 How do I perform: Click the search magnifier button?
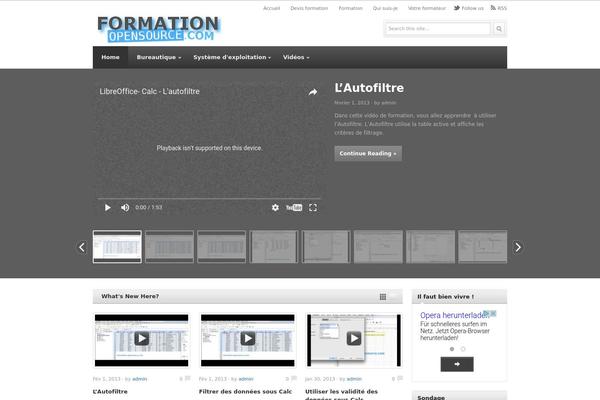[x=499, y=28]
